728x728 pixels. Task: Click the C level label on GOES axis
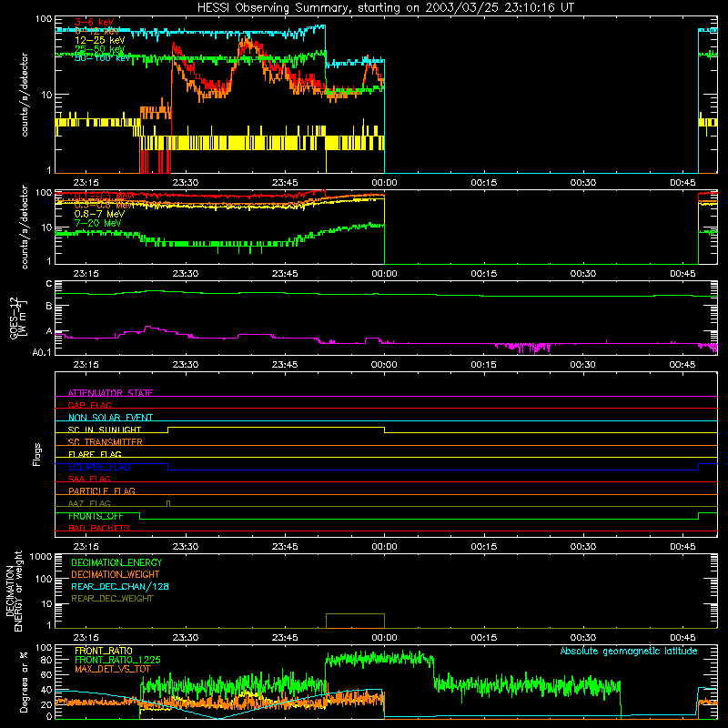point(49,284)
